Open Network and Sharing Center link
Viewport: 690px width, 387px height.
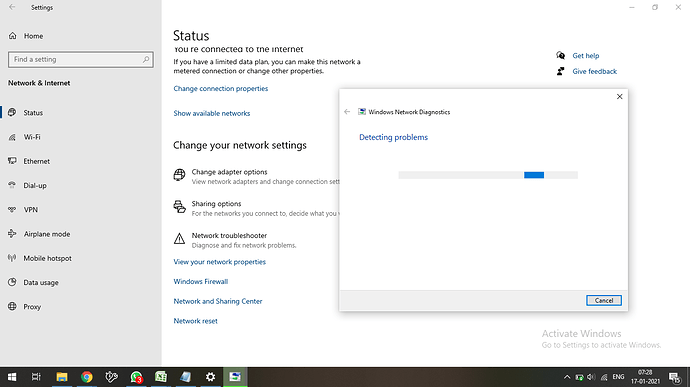coord(218,301)
